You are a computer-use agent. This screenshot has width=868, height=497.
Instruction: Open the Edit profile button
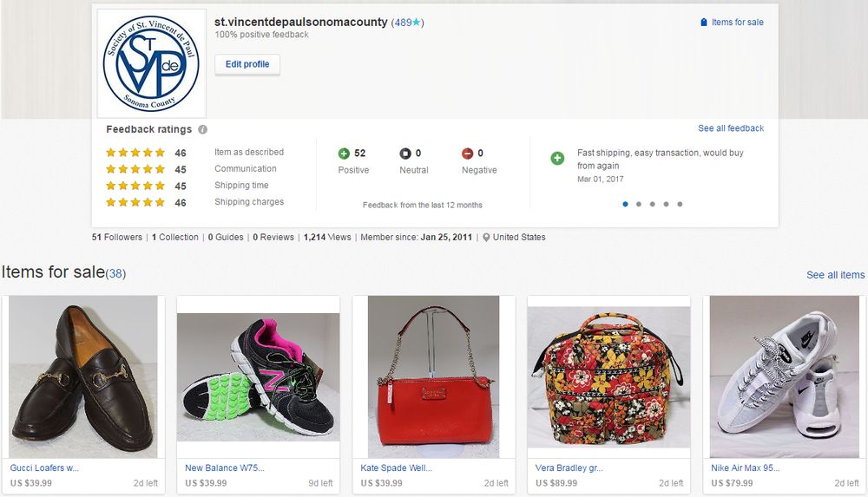tap(247, 64)
